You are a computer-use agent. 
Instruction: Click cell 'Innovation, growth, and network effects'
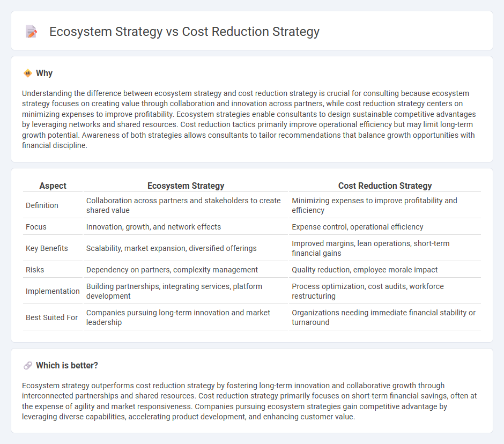tap(186, 227)
